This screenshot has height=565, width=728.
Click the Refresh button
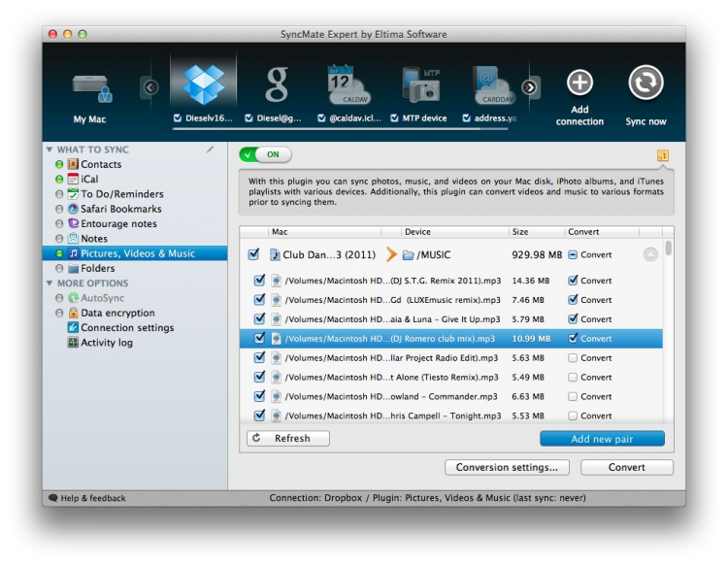point(288,438)
